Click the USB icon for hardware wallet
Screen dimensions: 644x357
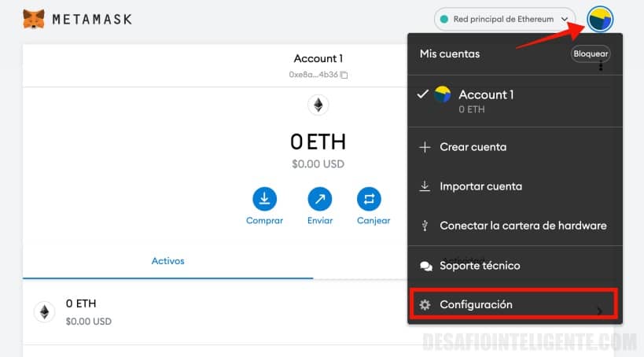[425, 226]
